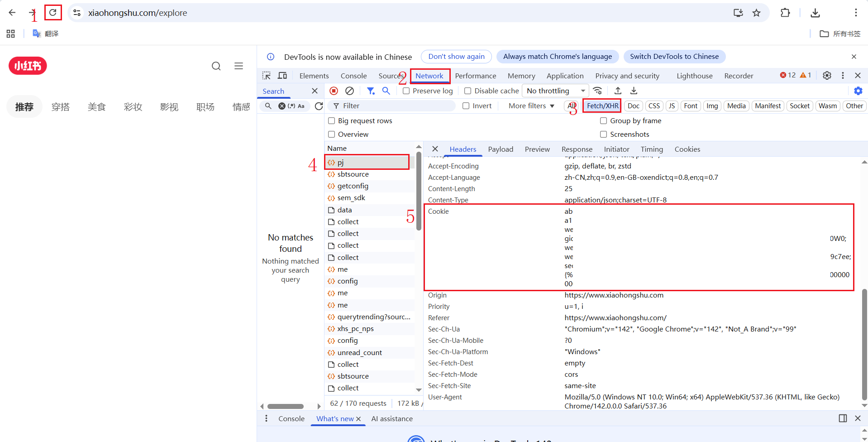
Task: Switch to the Elements panel tab
Action: point(314,76)
